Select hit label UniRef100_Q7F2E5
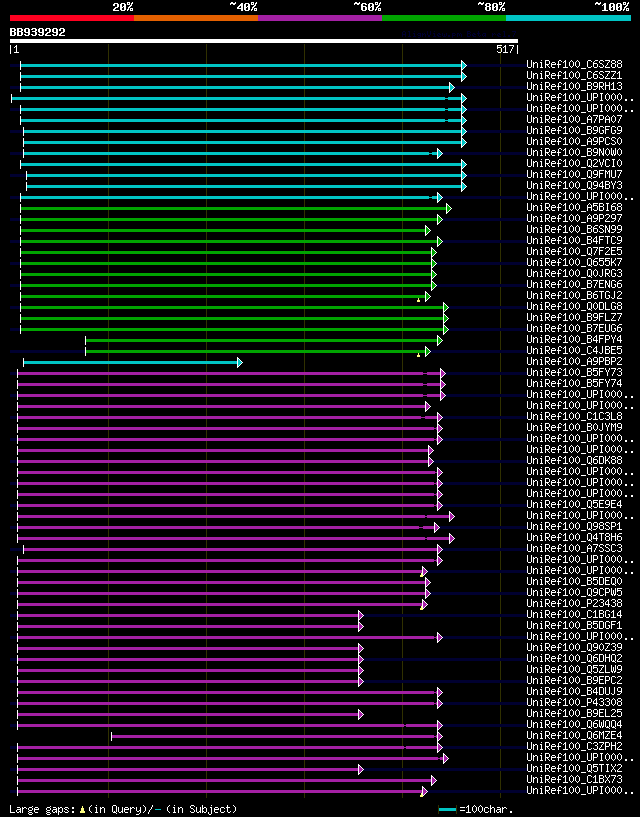Screen dimensions: 640x817 click(574, 251)
